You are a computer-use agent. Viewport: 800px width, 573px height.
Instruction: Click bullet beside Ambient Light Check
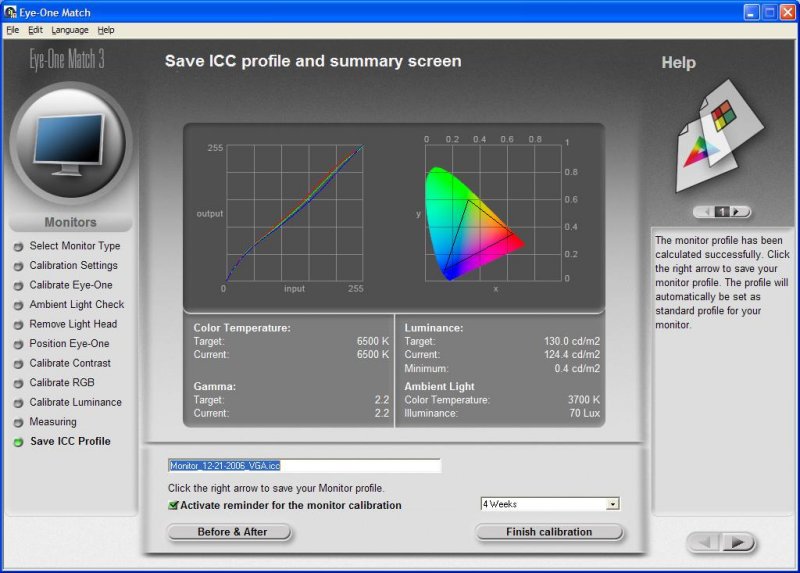(x=18, y=305)
